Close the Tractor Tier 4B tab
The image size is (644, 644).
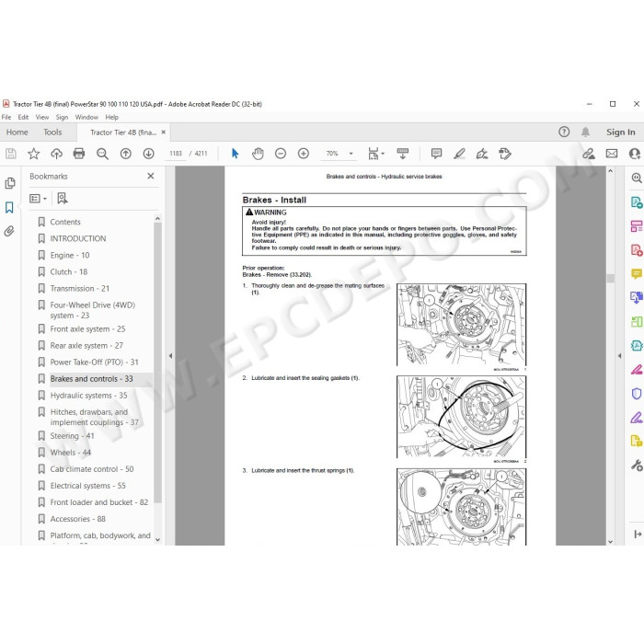[164, 132]
